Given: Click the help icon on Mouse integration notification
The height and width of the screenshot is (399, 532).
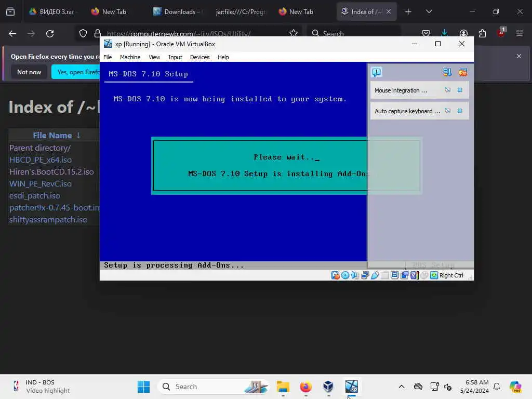Looking at the screenshot, I should (x=448, y=90).
